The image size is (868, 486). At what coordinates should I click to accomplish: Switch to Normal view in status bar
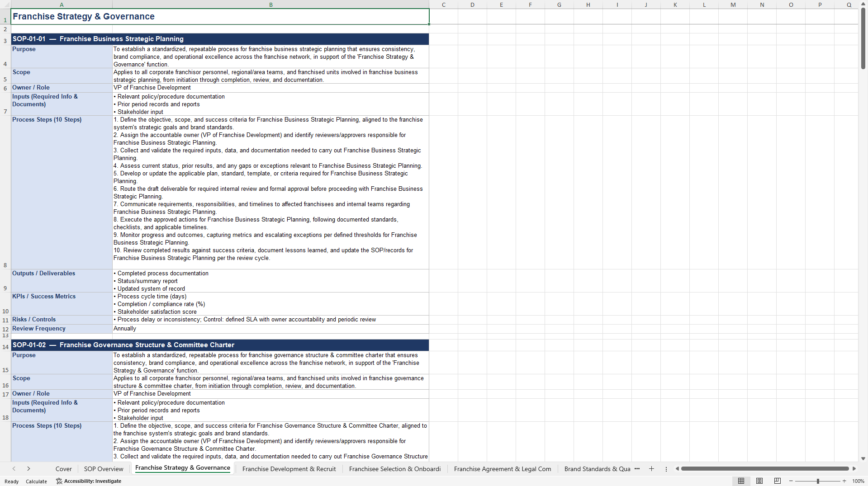[741, 481]
